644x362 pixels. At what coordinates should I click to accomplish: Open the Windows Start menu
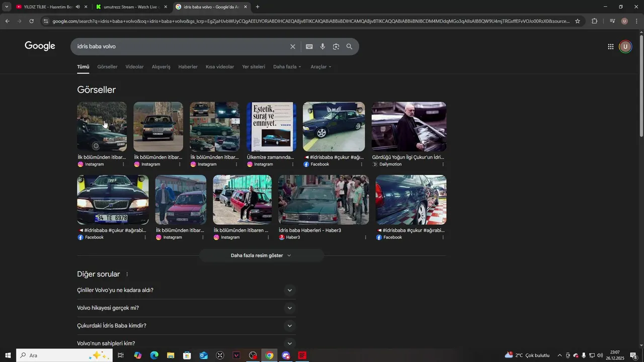coord(8,355)
